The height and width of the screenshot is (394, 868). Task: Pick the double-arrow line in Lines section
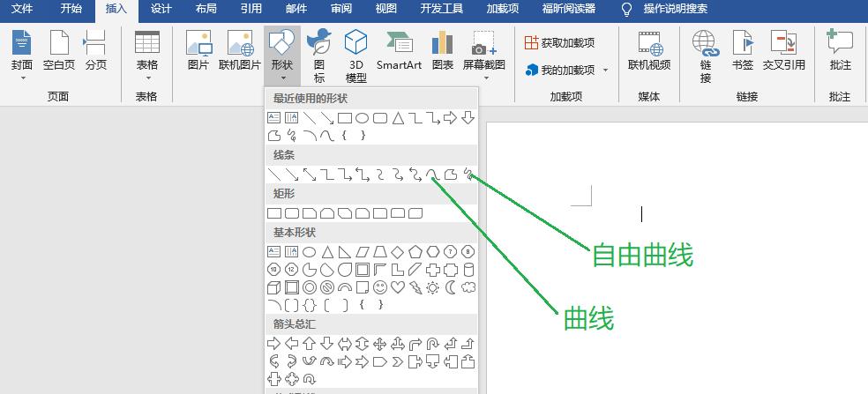[310, 175]
